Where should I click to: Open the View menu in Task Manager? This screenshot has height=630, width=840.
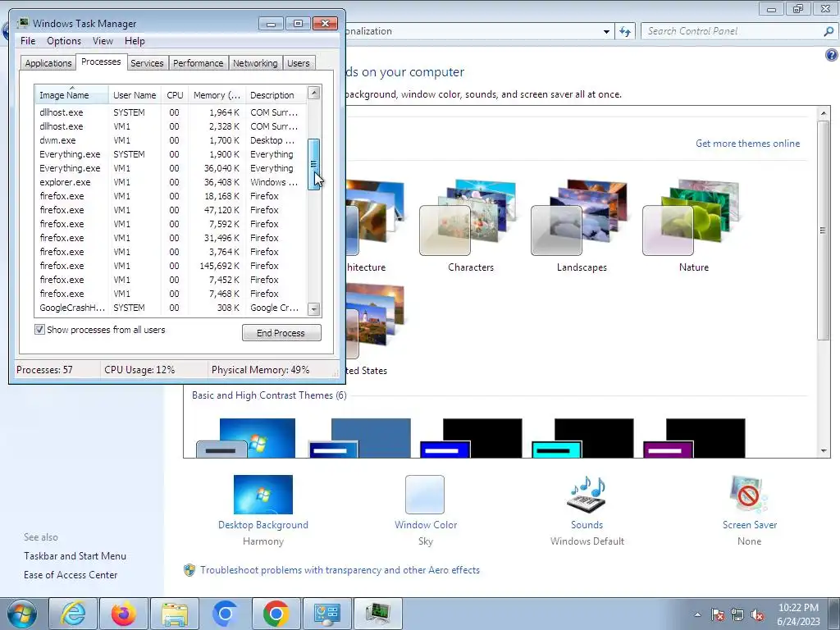(x=103, y=41)
